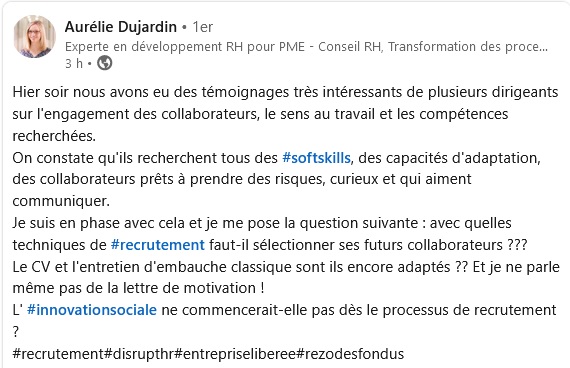Click the 1er connection degree badge
570x368 pixels.
click(x=202, y=27)
